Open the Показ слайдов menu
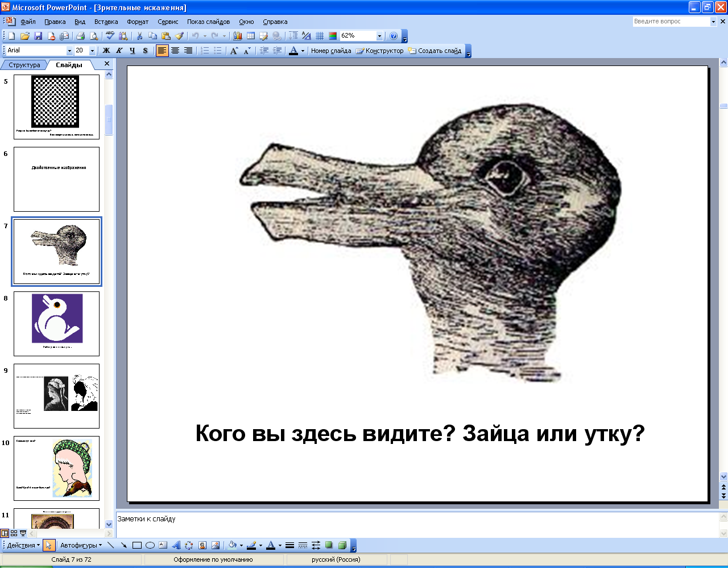Image resolution: width=728 pixels, height=568 pixels. coord(209,22)
